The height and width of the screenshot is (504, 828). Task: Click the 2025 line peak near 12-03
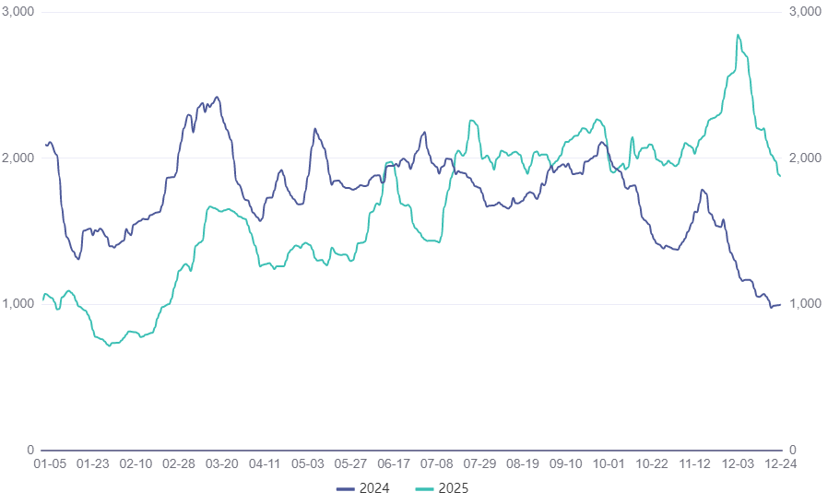pyautogui.click(x=739, y=35)
